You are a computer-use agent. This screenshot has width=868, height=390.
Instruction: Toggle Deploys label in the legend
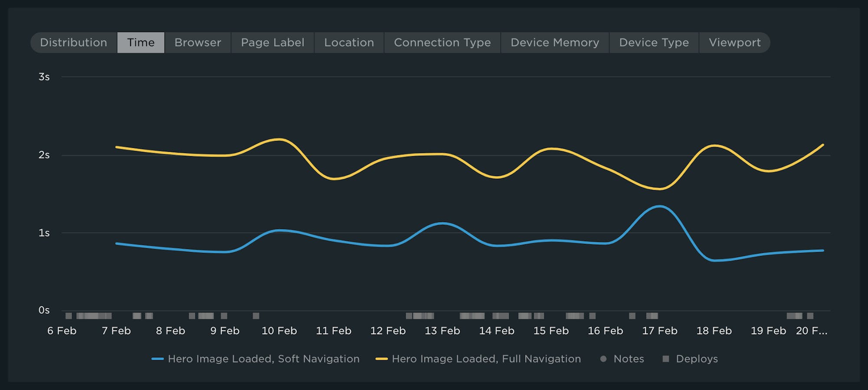tap(697, 359)
